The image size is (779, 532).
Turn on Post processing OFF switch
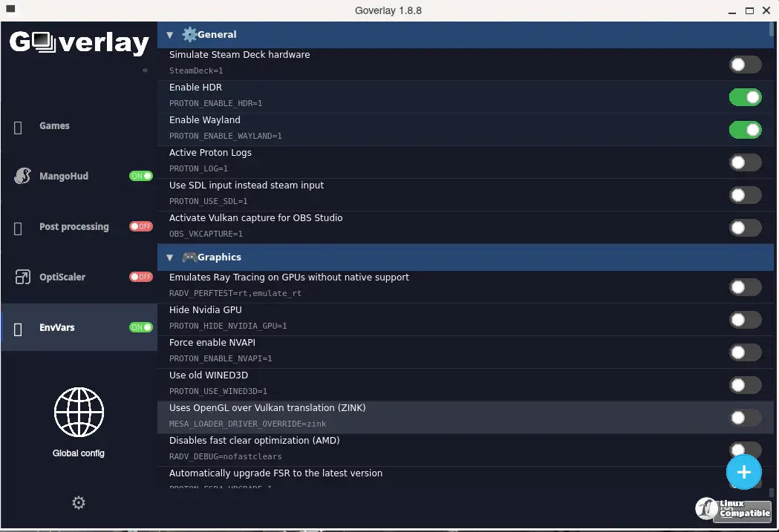tap(141, 226)
